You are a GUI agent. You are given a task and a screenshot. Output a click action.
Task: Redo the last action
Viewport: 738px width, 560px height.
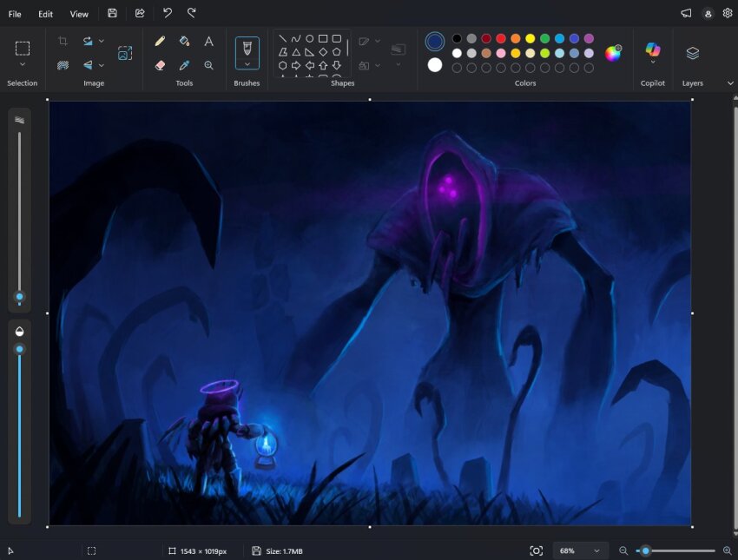pos(192,13)
